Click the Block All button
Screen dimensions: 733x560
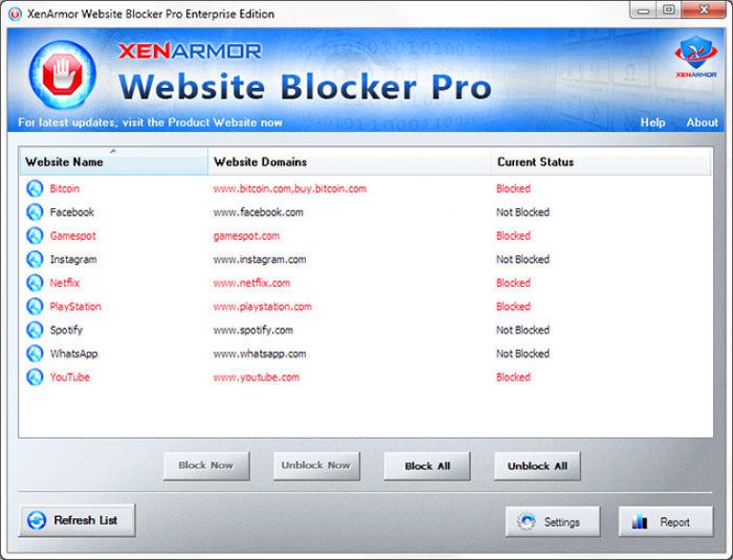point(427,465)
